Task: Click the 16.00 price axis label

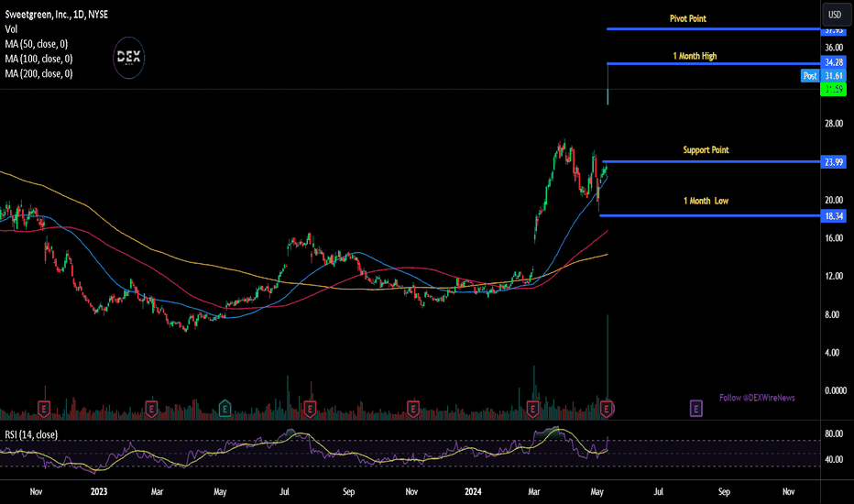Action: pyautogui.click(x=834, y=238)
